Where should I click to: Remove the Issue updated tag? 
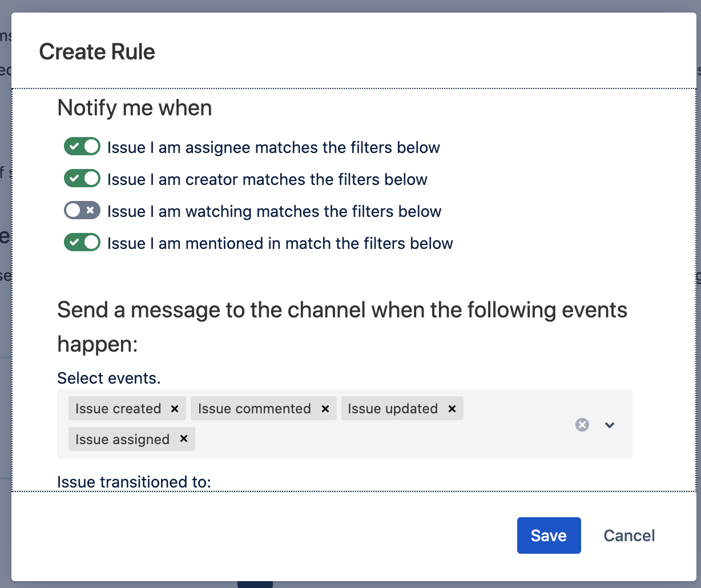pyautogui.click(x=452, y=409)
